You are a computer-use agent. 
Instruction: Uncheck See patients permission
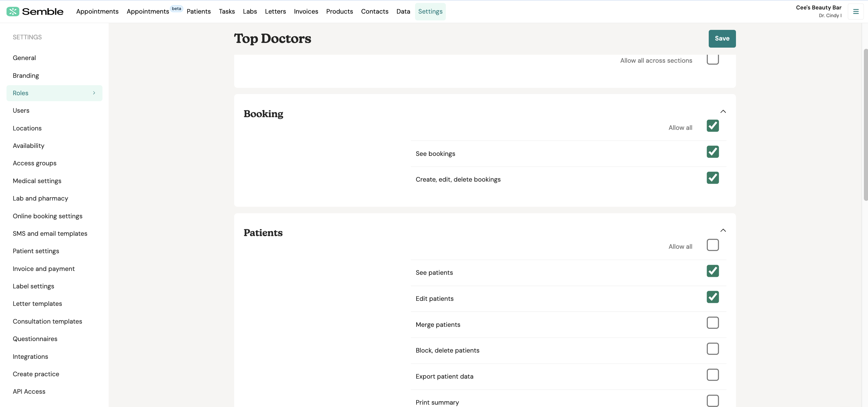click(713, 271)
